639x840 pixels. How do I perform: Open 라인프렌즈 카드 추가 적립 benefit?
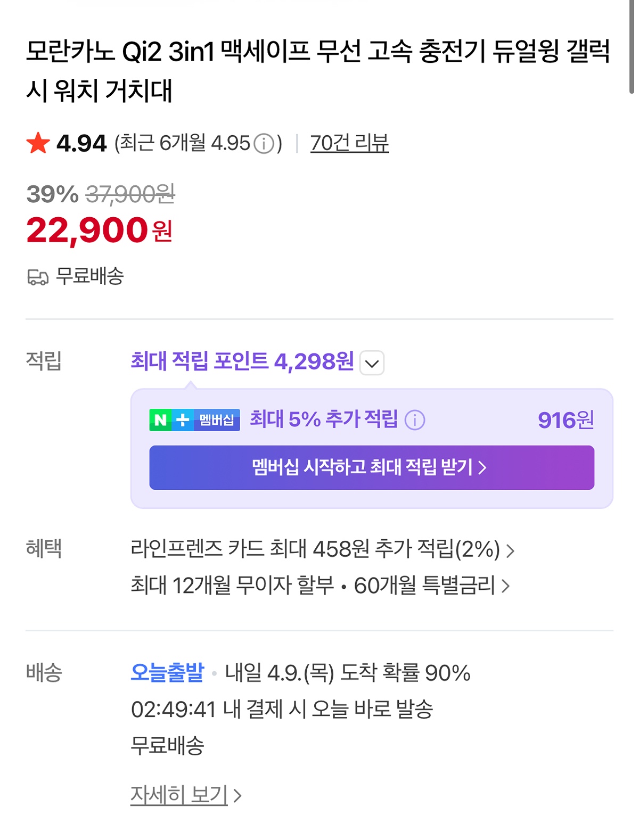tap(315, 549)
